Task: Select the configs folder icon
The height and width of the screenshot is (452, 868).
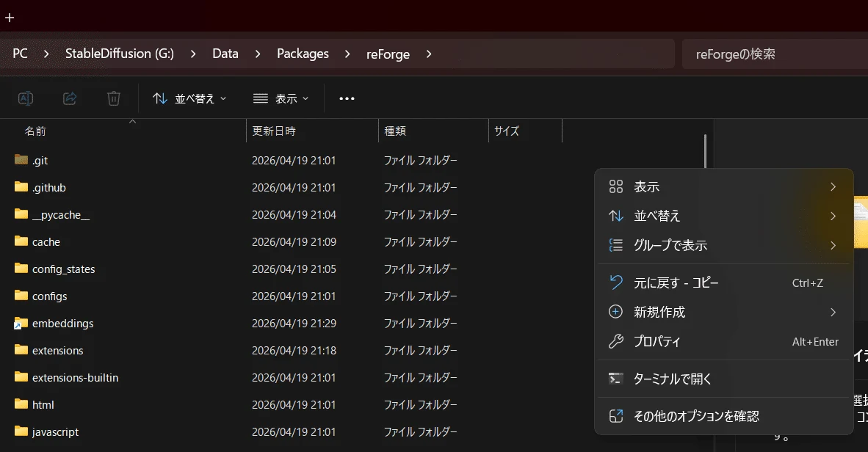Action: tap(21, 296)
